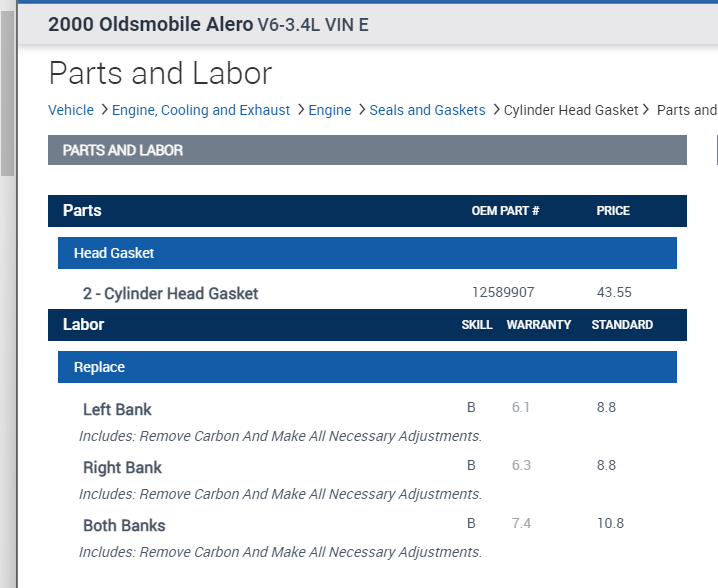Select the 2 - Cylinder Head Gasket part

click(x=170, y=294)
